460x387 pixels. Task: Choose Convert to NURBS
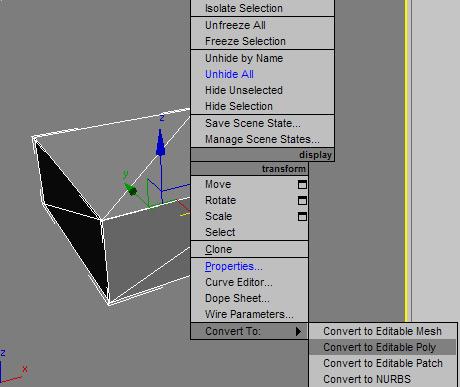coord(383,379)
